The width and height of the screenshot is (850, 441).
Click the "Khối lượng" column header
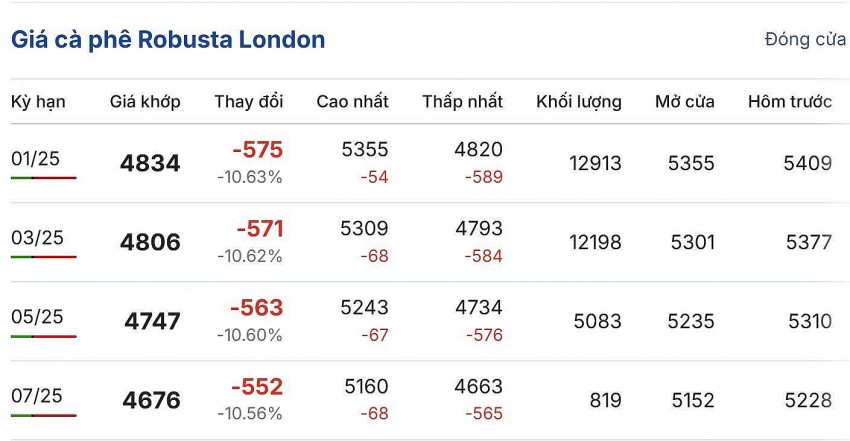[578, 102]
